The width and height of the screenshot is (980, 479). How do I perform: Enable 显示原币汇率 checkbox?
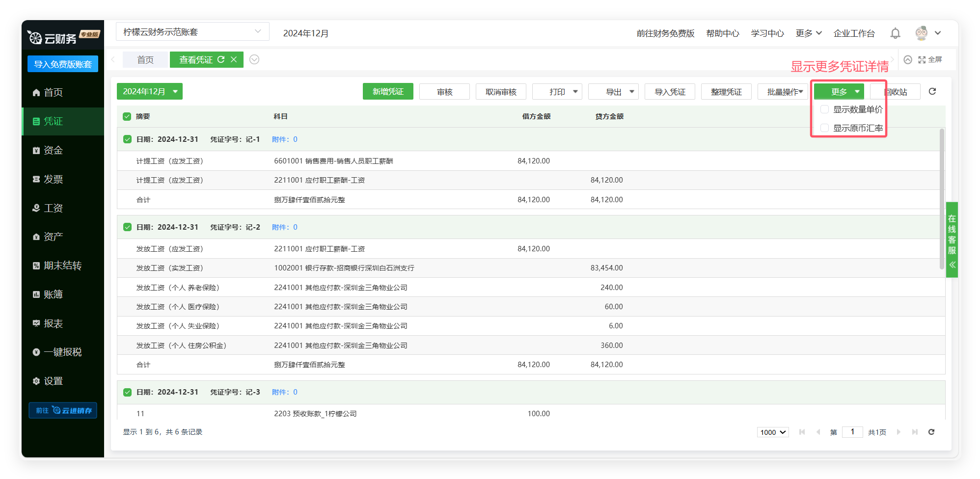point(825,128)
